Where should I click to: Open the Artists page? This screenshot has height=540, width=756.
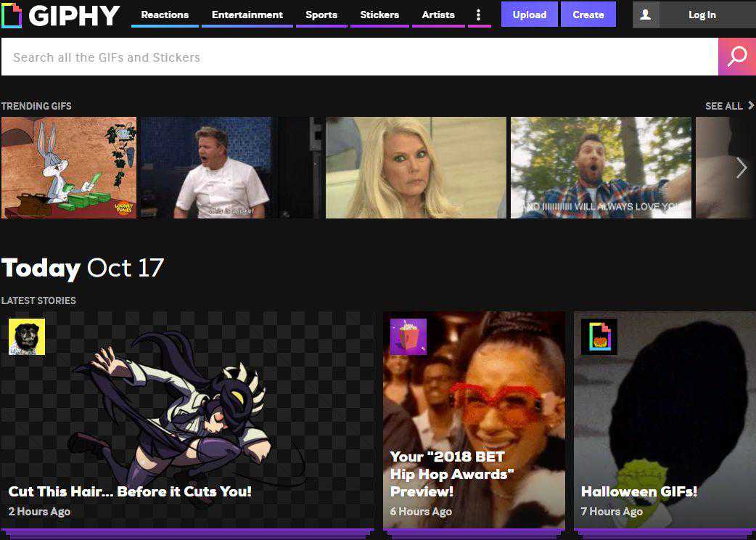[438, 15]
